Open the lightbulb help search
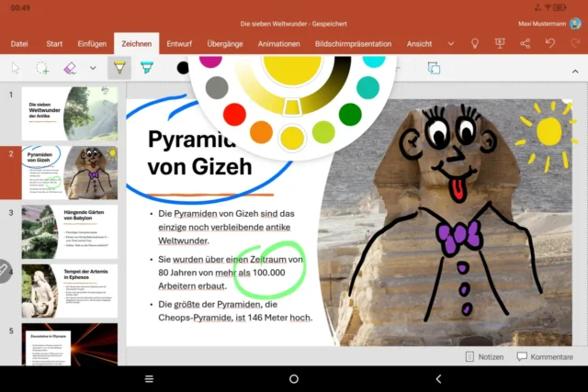Screen dimensions: 588x392 (x=475, y=43)
